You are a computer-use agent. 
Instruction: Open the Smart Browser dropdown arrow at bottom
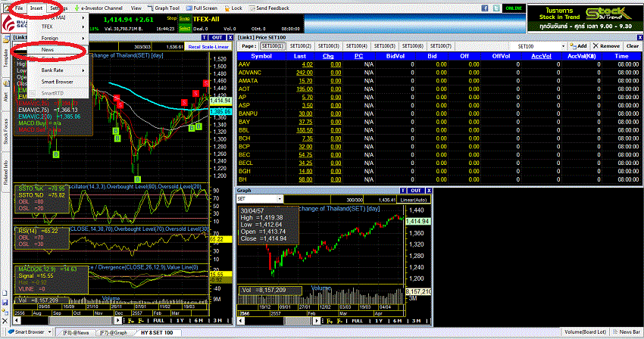(x=50, y=331)
